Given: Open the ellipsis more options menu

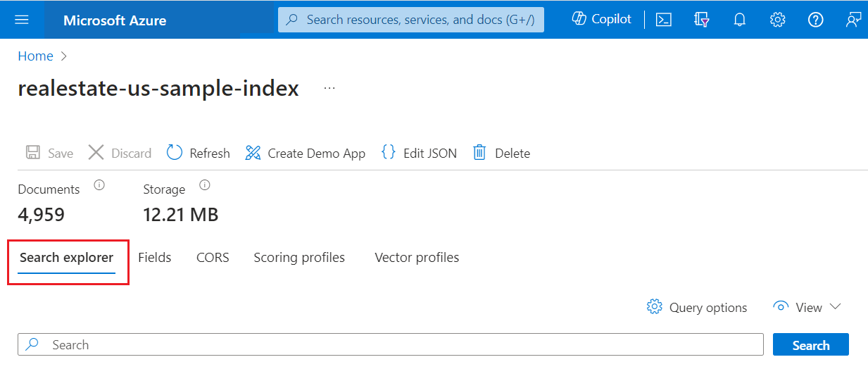Looking at the screenshot, I should (x=329, y=89).
